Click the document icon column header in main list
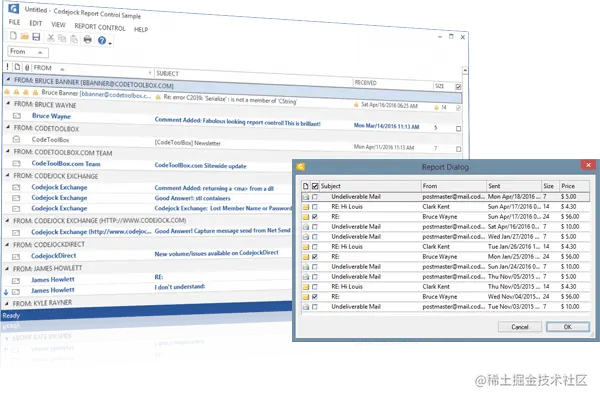Screen dimensions: 600x400 point(17,67)
